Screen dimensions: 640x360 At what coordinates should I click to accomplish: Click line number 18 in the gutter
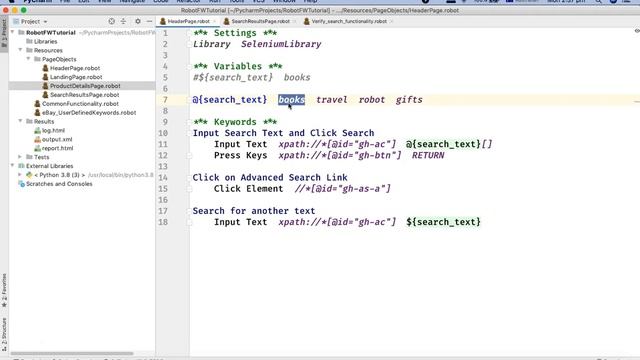click(x=163, y=222)
